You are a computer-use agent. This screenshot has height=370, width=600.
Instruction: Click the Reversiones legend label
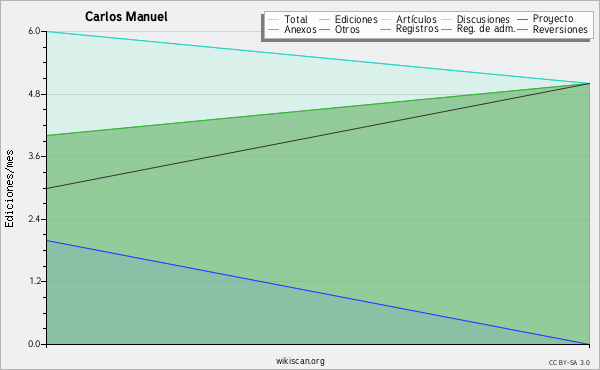(560, 29)
